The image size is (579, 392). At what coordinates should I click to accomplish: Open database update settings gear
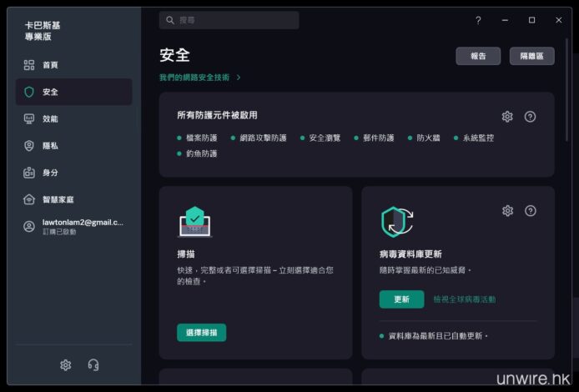[x=507, y=211]
